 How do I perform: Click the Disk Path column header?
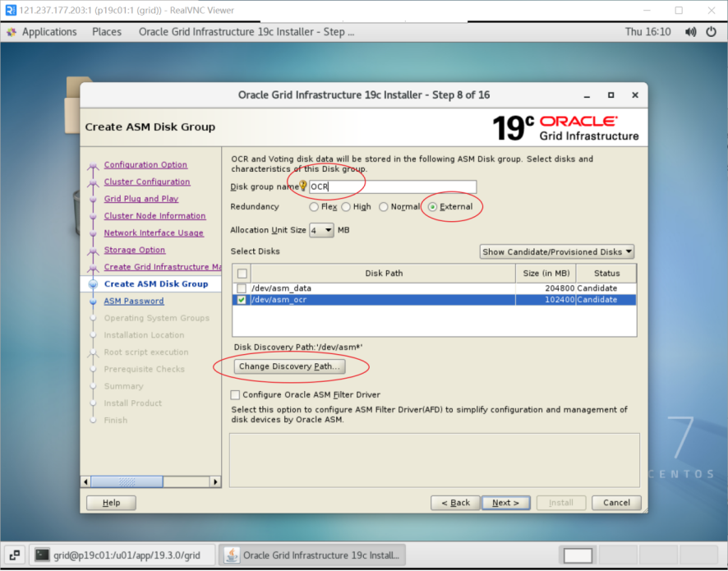click(x=384, y=274)
